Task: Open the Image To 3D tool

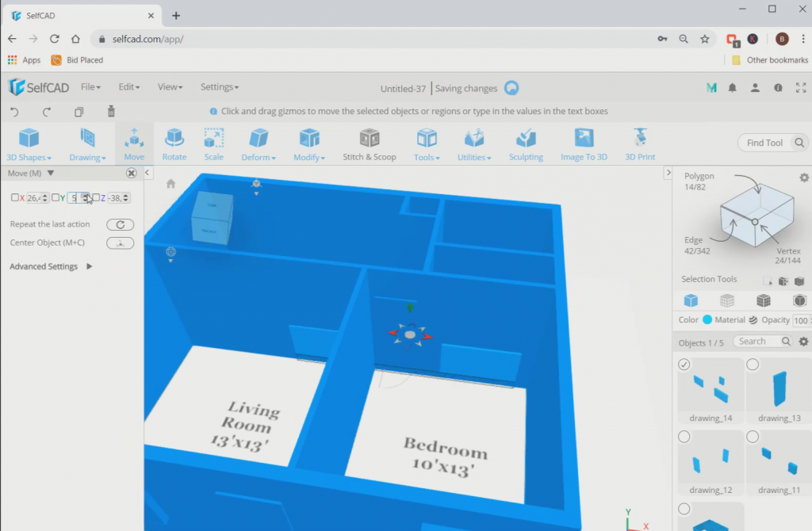Action: click(584, 143)
